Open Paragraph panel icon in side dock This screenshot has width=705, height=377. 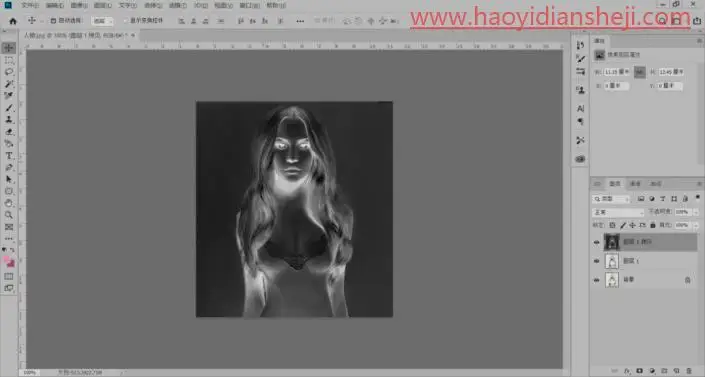tap(580, 121)
